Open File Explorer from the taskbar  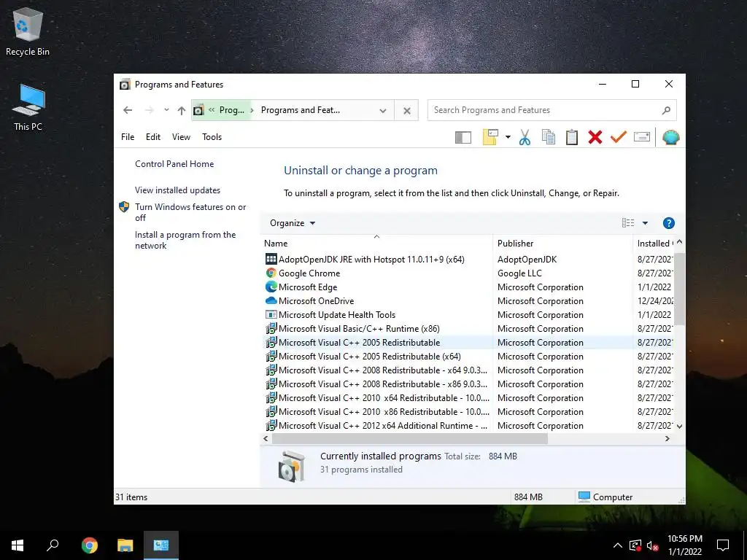pos(125,545)
